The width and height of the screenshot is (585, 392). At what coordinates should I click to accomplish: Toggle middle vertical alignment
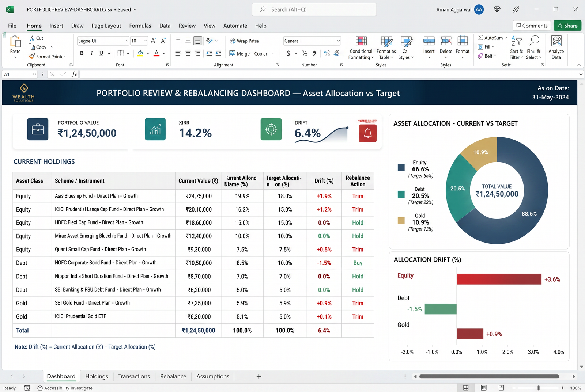[188, 41]
